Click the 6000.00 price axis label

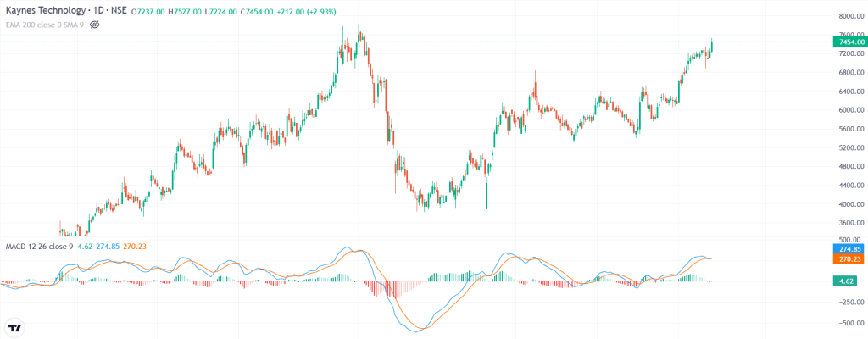(851, 109)
